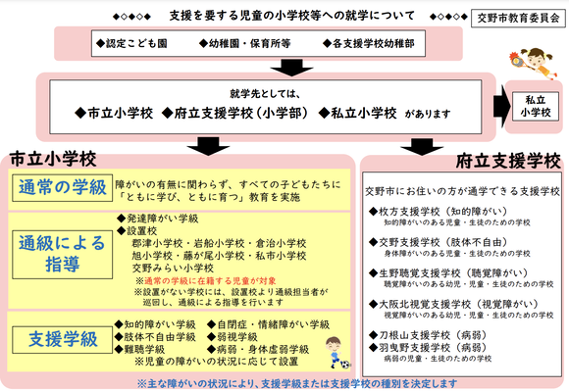Click the description 身体障がいのある児童・生徒のための学校
Viewport: 569px width, 392px height.
pos(457,253)
